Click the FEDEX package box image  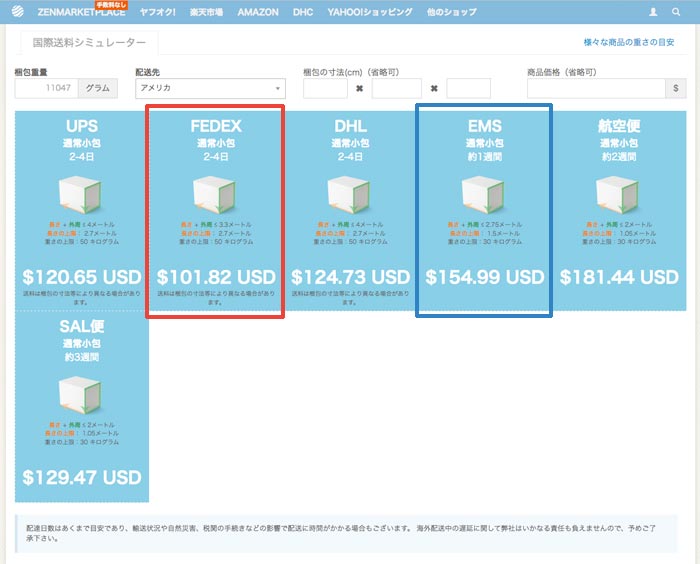(x=215, y=195)
